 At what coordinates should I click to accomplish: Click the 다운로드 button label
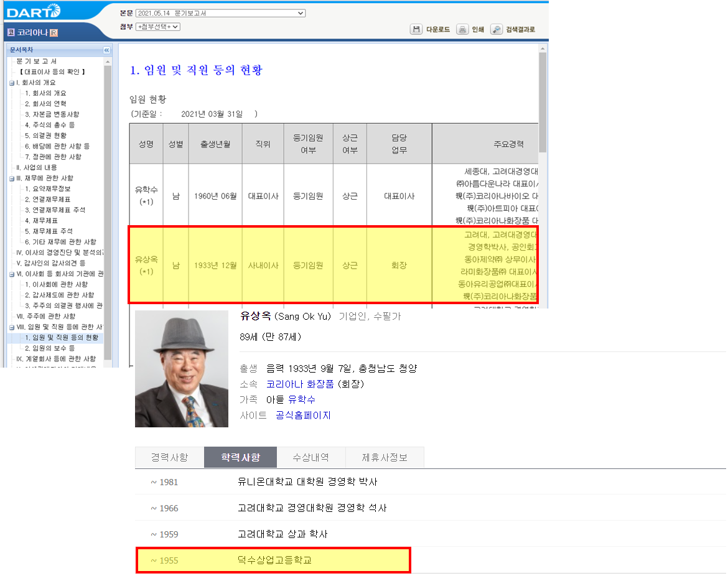pyautogui.click(x=438, y=29)
